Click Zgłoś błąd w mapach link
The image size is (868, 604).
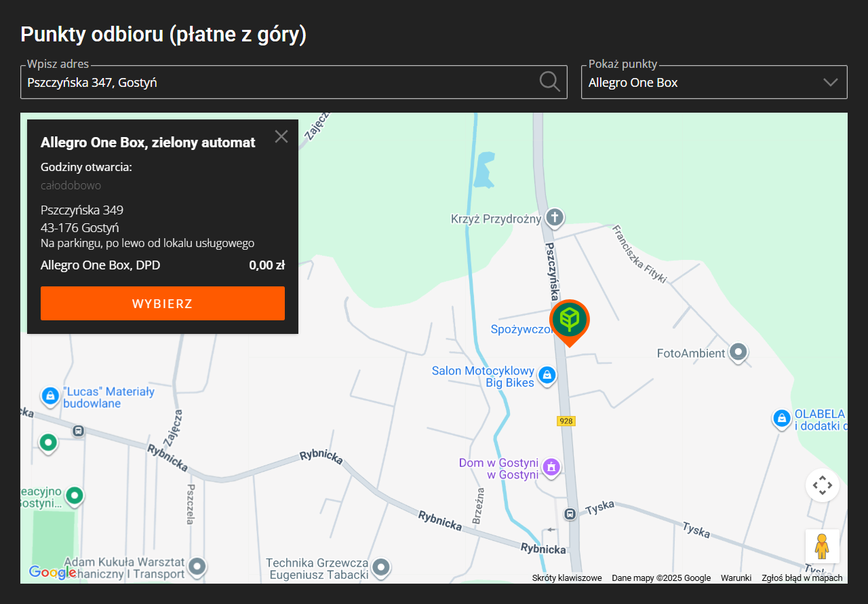pyautogui.click(x=802, y=578)
